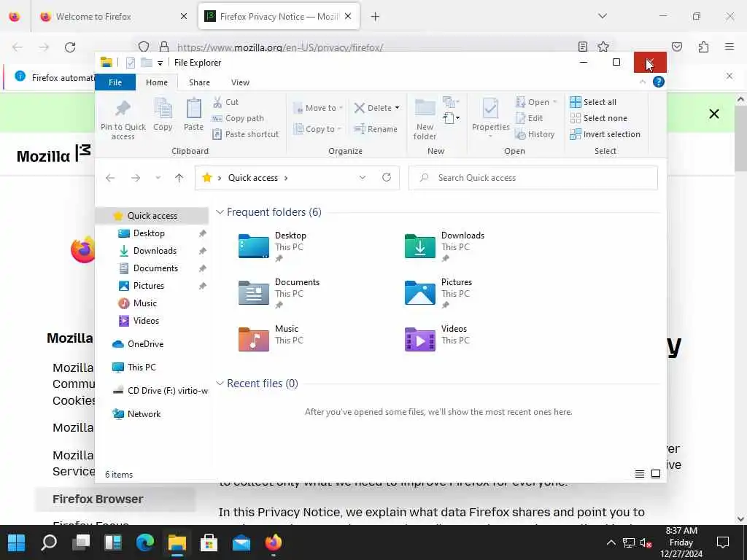The height and width of the screenshot is (560, 747).
Task: List all Firefox tabs dropdown
Action: click(602, 16)
